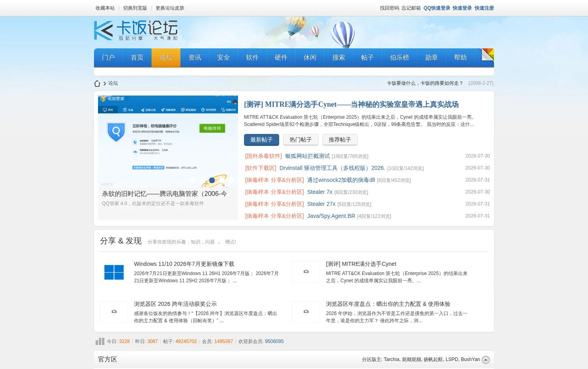
Task: Open post 银狐网站拦截测试
Action: (308, 156)
